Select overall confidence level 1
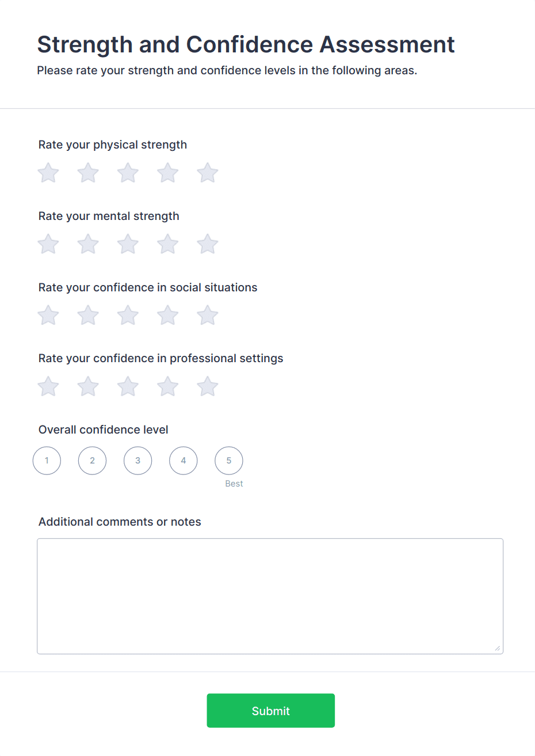The width and height of the screenshot is (535, 756). (47, 461)
